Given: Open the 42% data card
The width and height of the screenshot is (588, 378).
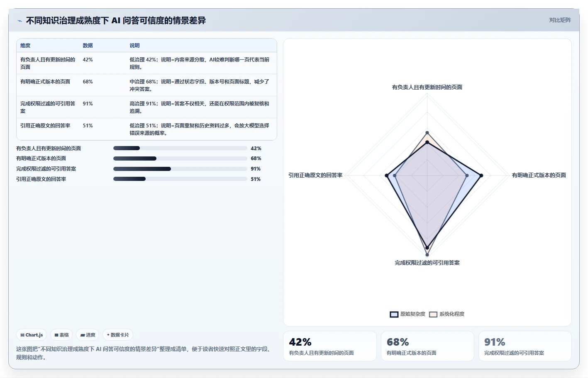Looking at the screenshot, I should [330, 346].
